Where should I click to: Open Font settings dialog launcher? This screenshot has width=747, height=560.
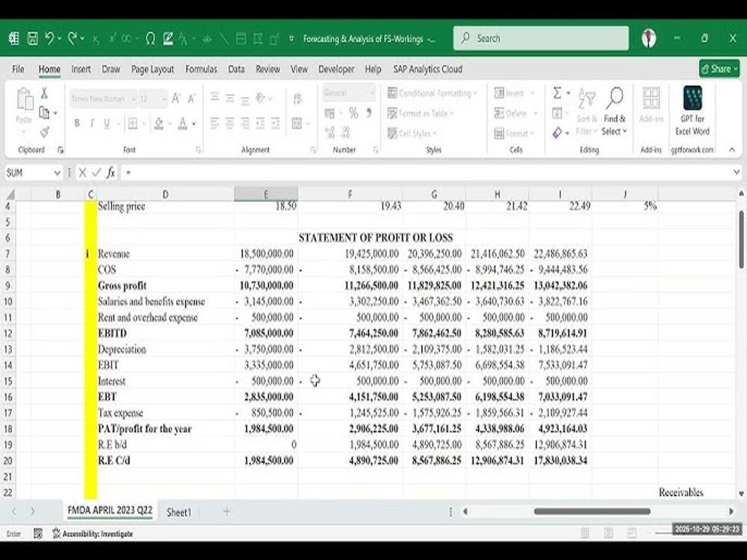click(198, 150)
